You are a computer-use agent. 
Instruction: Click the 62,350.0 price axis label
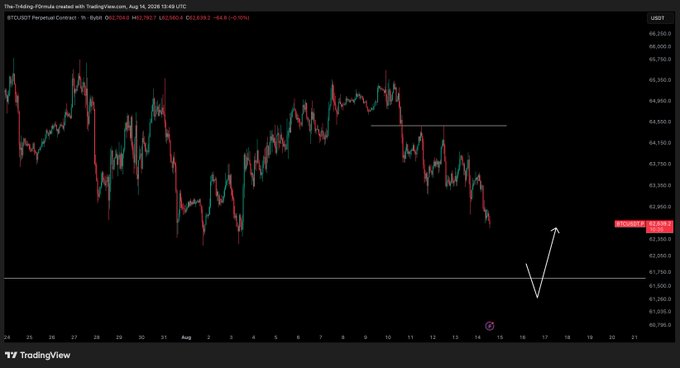tap(660, 239)
